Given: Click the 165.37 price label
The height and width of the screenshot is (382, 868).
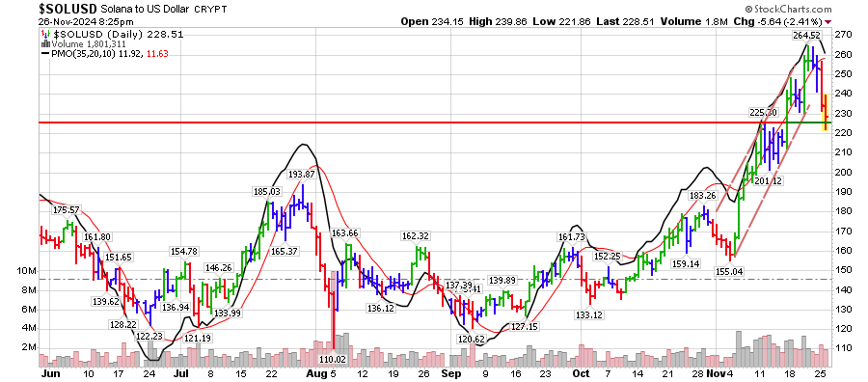Looking at the screenshot, I should [285, 252].
